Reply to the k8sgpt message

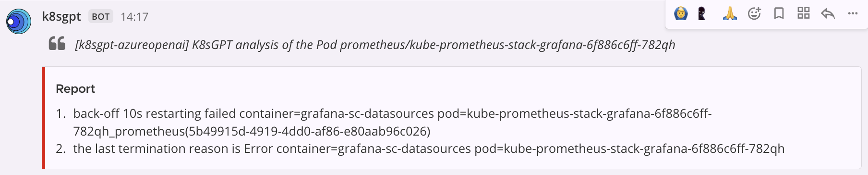[x=828, y=13]
